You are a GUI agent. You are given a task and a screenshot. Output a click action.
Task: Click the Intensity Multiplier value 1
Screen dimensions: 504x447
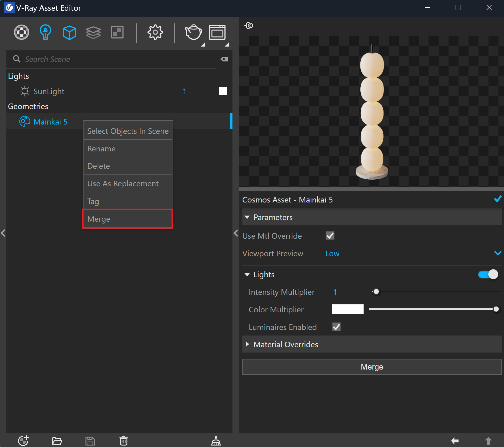[x=335, y=292]
